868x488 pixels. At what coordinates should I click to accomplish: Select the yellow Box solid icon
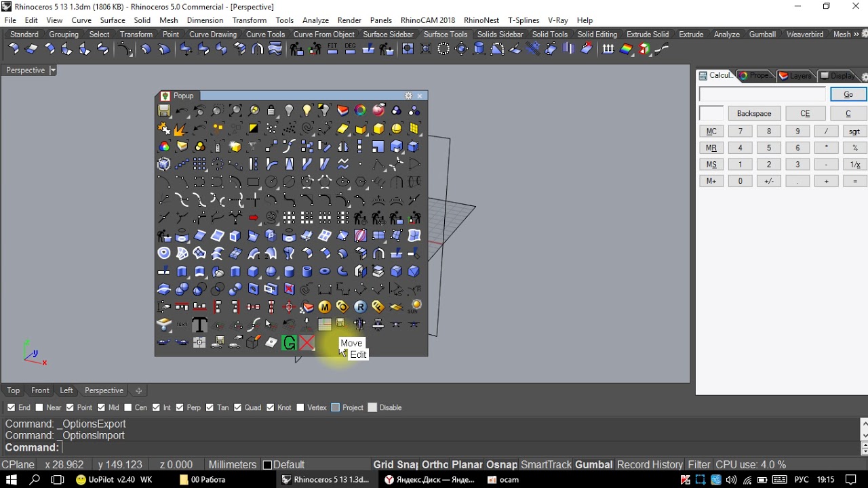[378, 128]
